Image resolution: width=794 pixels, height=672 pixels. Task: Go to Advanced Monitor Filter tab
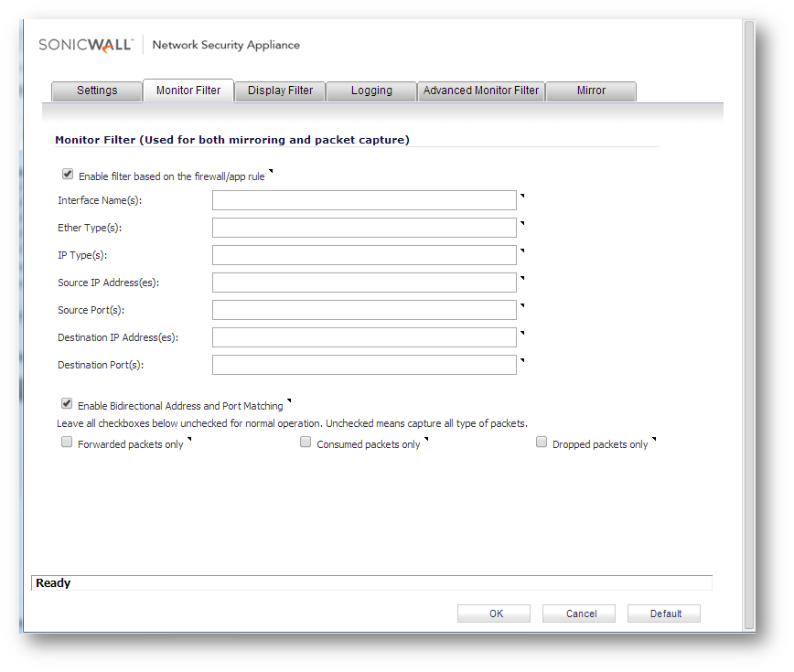(x=481, y=91)
